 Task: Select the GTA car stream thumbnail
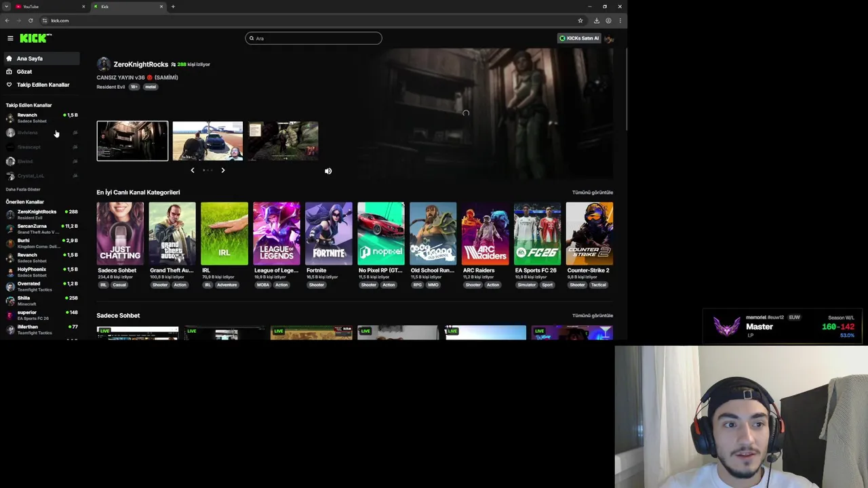(208, 141)
